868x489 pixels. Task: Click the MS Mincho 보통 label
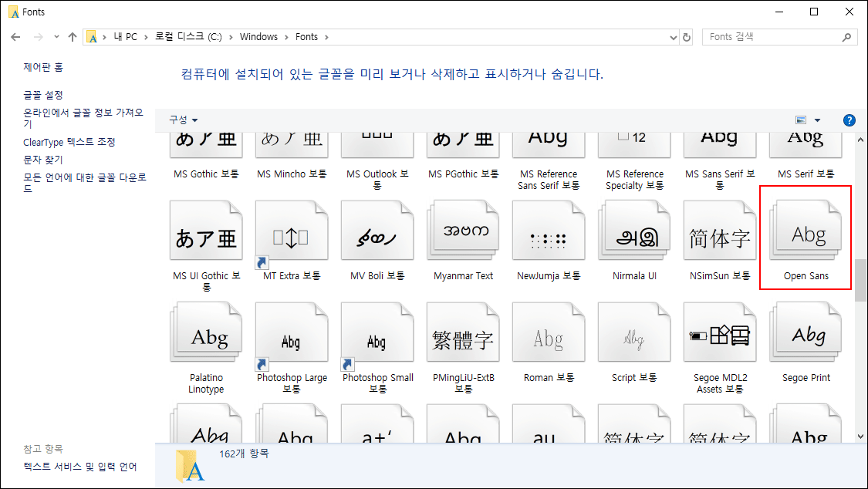pos(292,174)
